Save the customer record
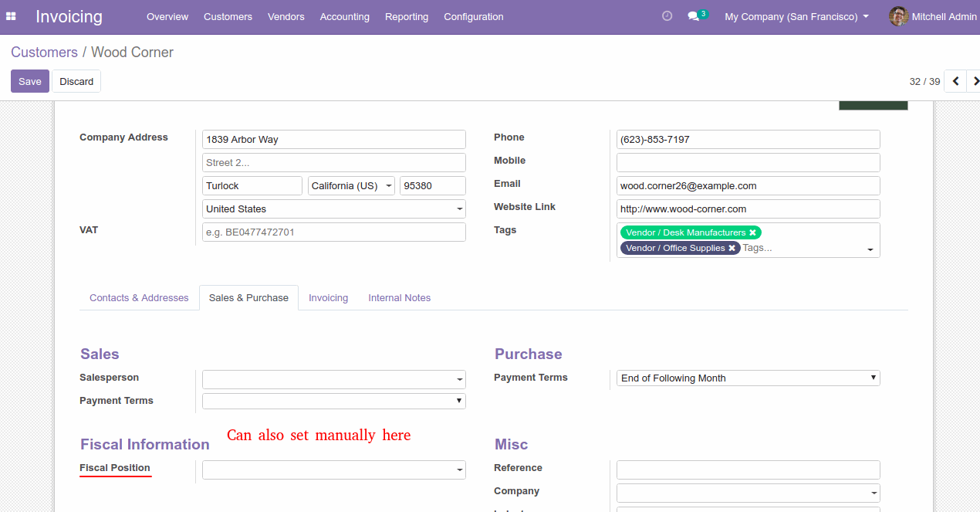The height and width of the screenshot is (512, 980). point(30,81)
